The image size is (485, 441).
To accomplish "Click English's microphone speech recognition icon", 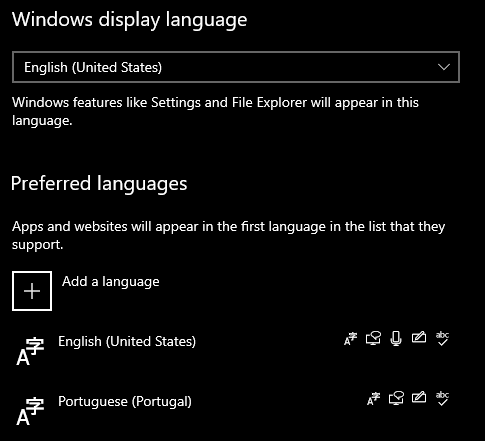I will pyautogui.click(x=396, y=339).
